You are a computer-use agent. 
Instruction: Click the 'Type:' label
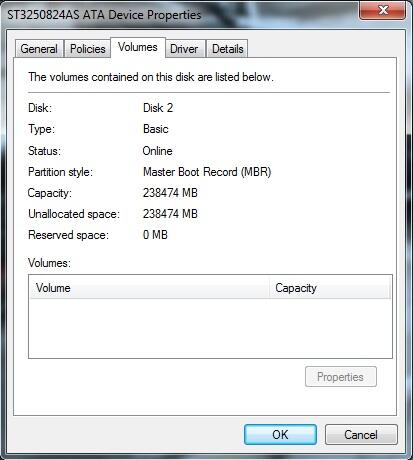click(x=41, y=129)
